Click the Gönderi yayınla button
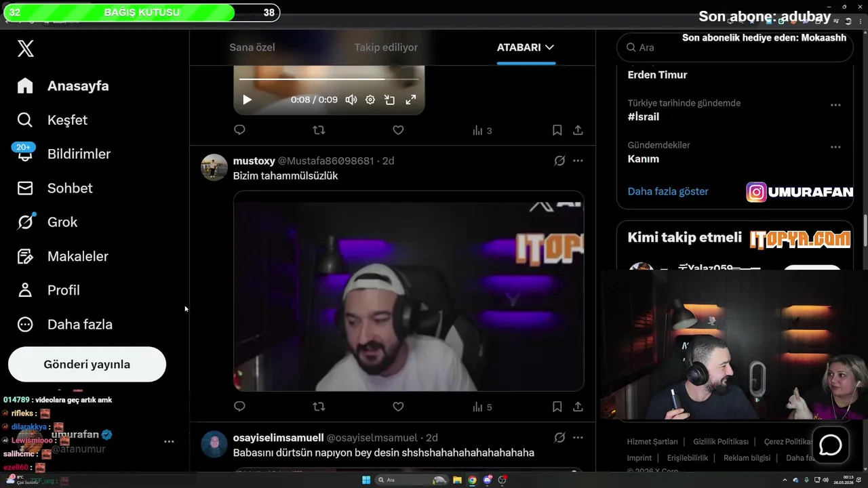 pyautogui.click(x=87, y=365)
